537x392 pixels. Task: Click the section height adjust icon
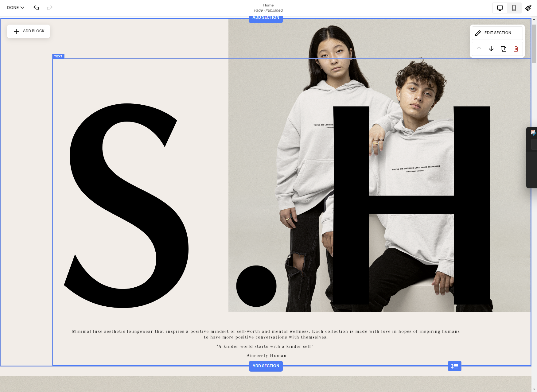click(x=455, y=366)
